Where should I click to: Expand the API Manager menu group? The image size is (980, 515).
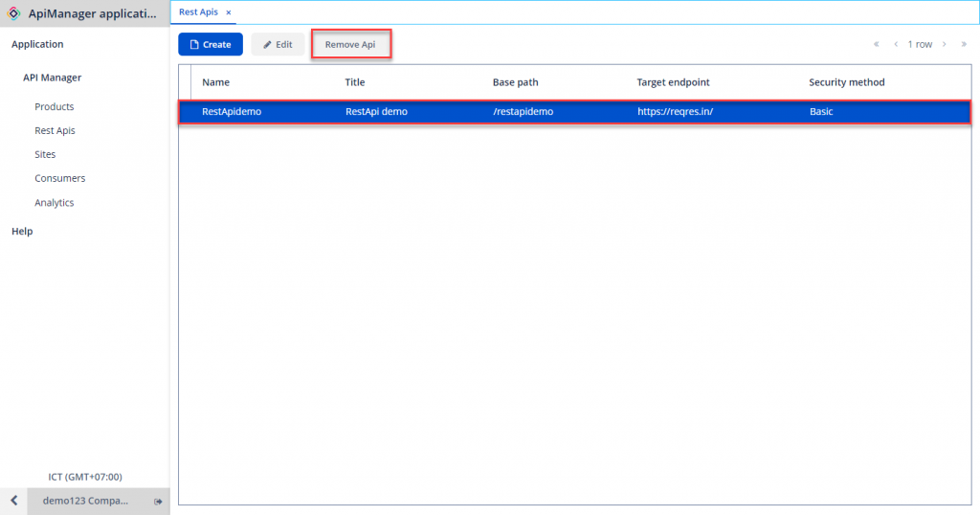[52, 78]
